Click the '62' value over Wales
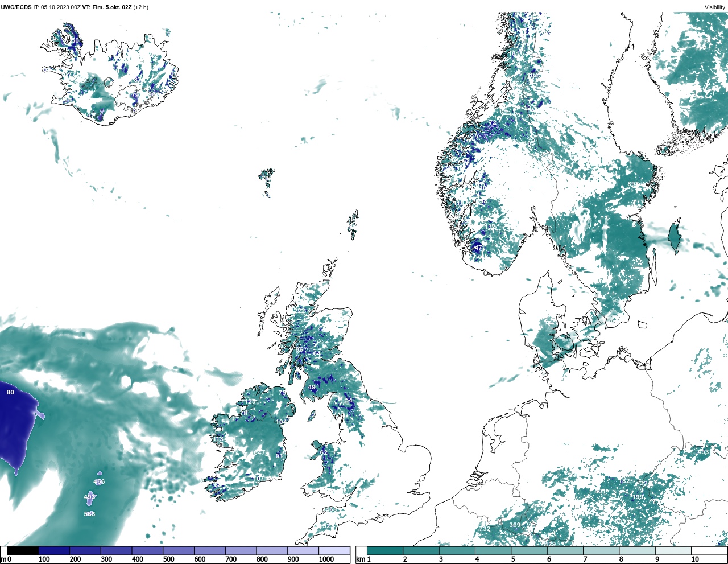This screenshot has width=728, height=564. pyautogui.click(x=324, y=452)
